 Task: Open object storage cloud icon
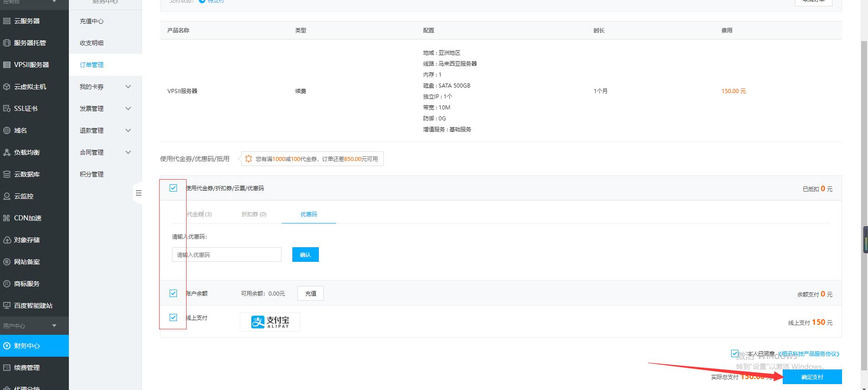pyautogui.click(x=7, y=240)
